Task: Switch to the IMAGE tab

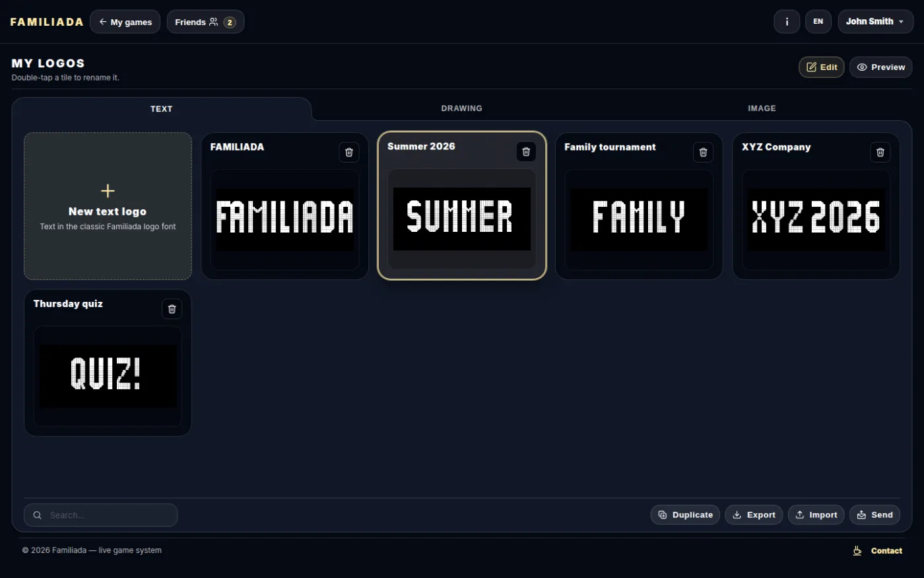Action: click(x=762, y=108)
